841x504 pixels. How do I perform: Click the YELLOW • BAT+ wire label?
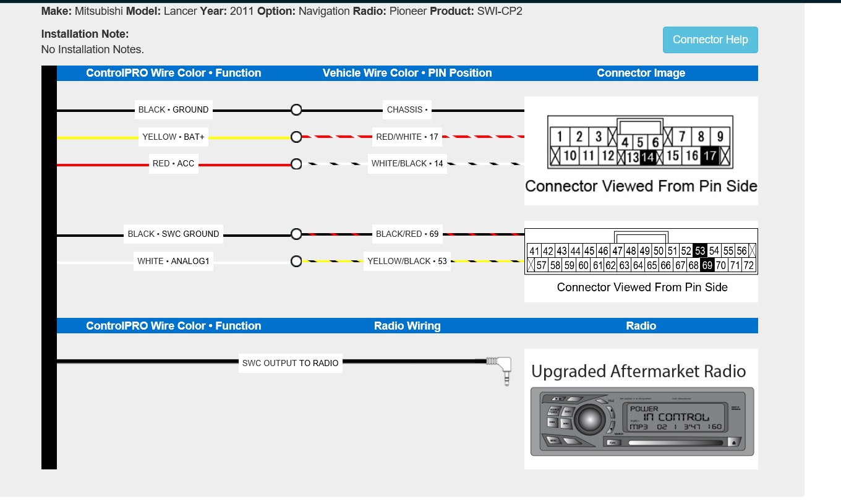(173, 137)
